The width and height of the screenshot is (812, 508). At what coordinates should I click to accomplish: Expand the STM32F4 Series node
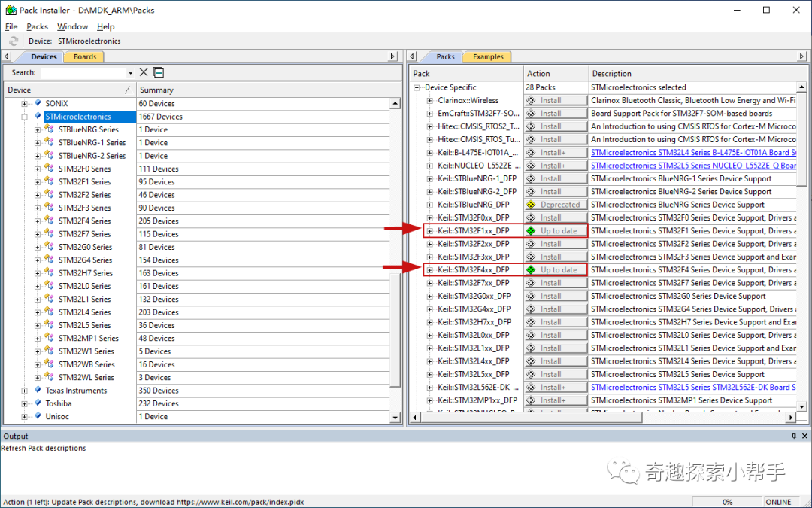tap(38, 221)
